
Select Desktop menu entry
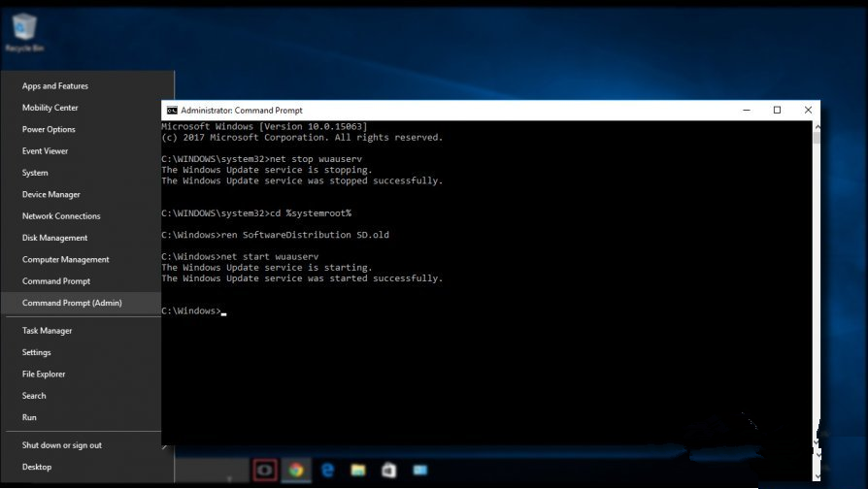[37, 467]
